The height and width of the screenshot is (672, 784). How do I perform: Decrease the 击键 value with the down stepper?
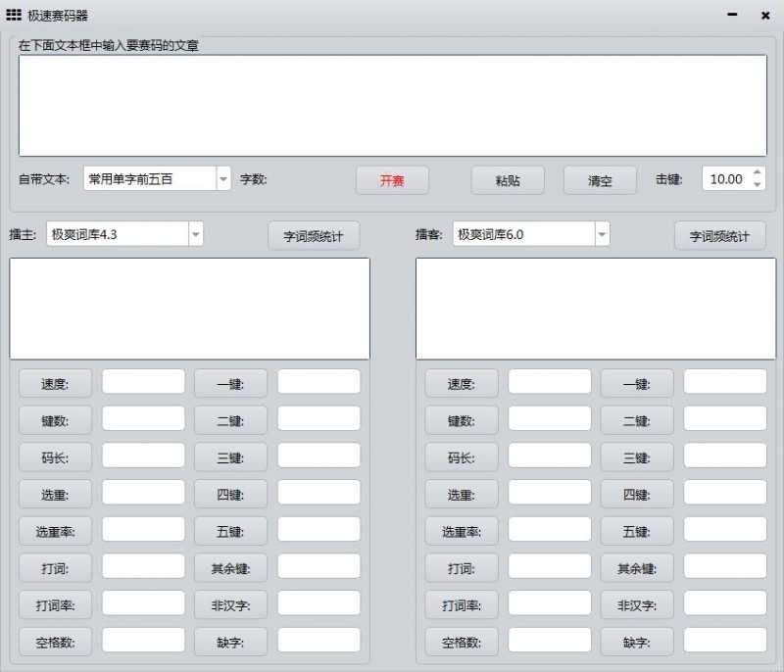[x=755, y=184]
